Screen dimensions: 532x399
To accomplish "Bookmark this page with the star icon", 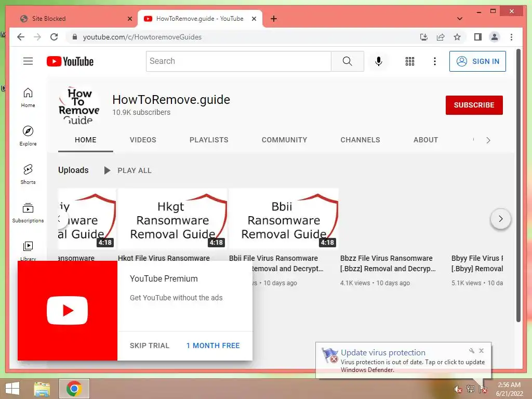I will (x=457, y=37).
